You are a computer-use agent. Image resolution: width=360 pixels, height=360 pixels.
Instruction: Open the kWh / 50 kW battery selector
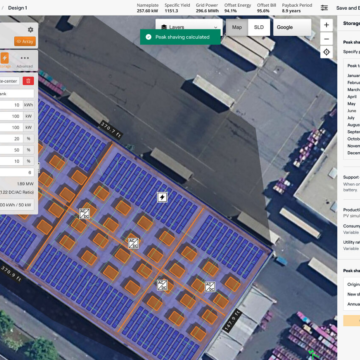[x=17, y=204]
